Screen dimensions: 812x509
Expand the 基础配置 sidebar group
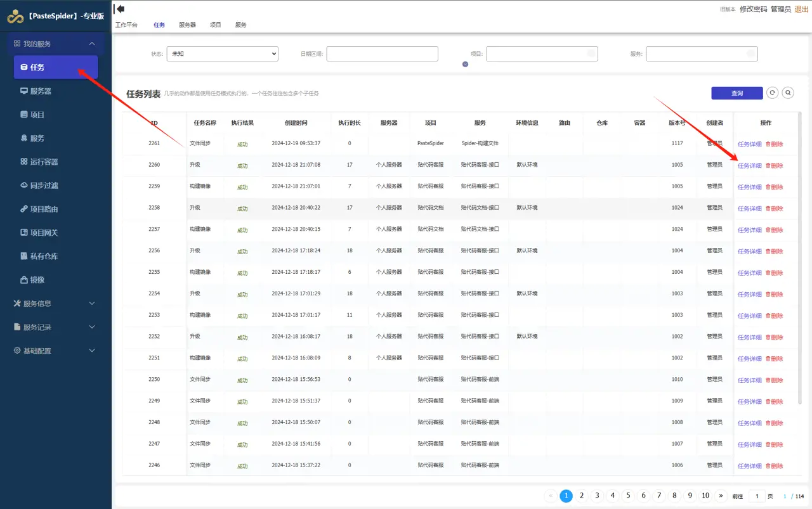(56, 351)
